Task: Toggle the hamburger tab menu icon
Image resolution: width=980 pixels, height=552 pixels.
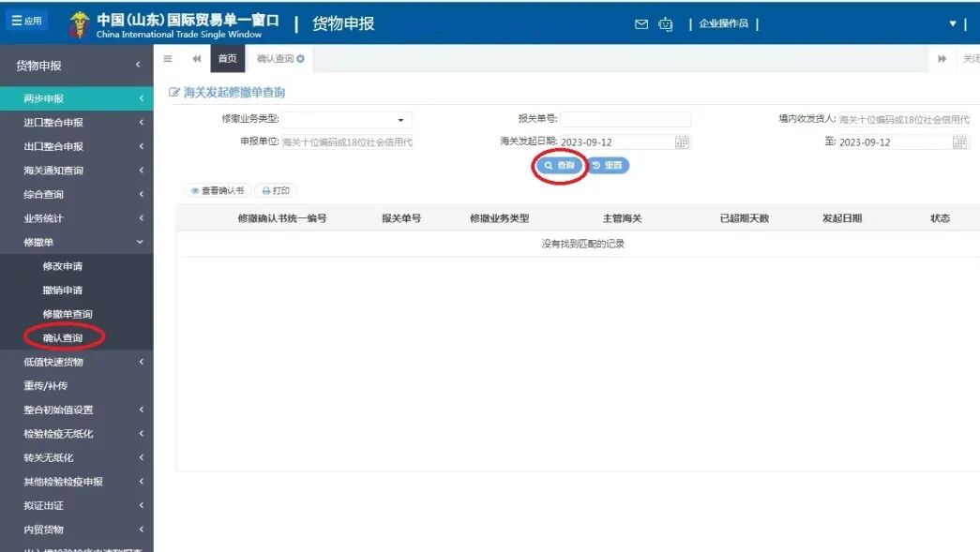Action: pos(168,59)
